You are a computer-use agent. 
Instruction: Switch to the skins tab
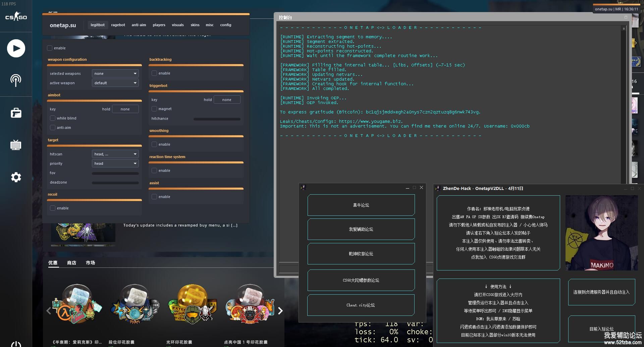[x=195, y=25]
